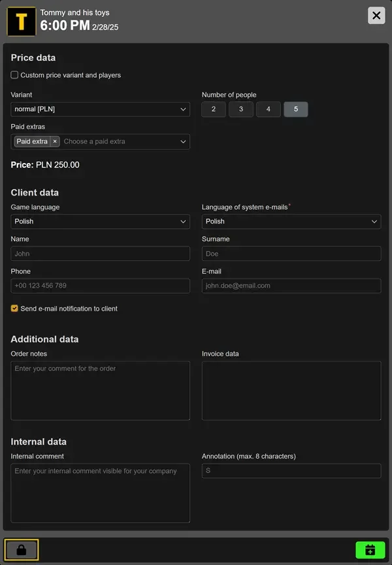Choose 4 as number of people
This screenshot has height=565, width=392.
click(x=269, y=109)
